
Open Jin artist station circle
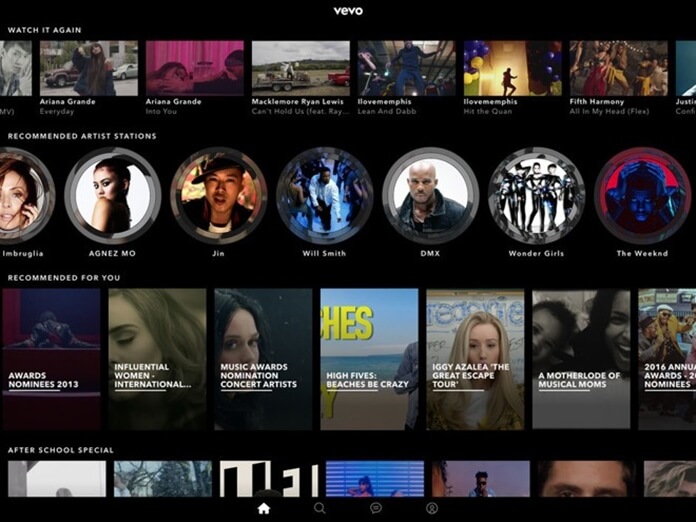[218, 196]
